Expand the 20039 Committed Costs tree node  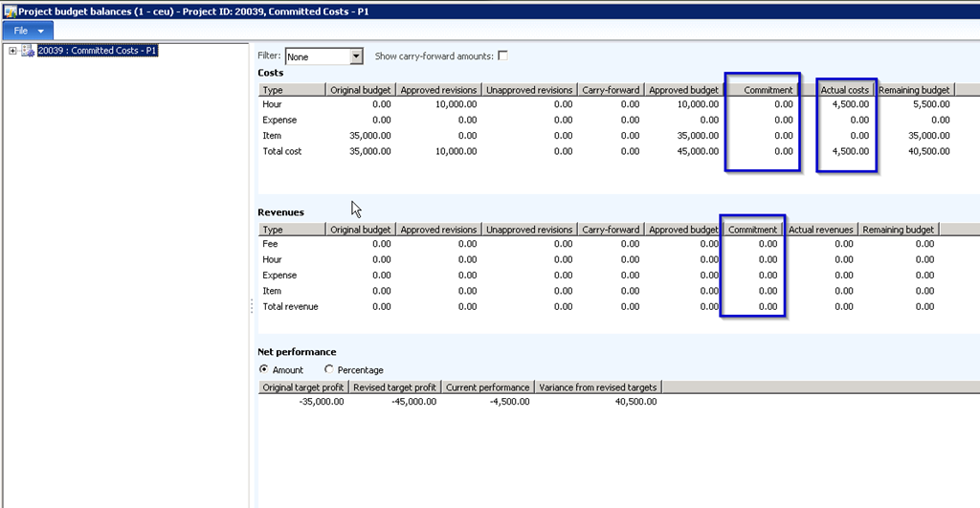12,51
